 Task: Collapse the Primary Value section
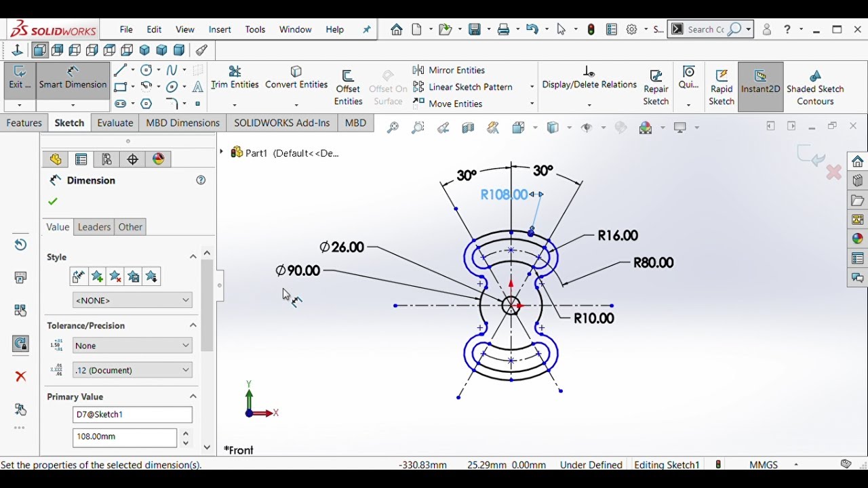click(x=193, y=396)
